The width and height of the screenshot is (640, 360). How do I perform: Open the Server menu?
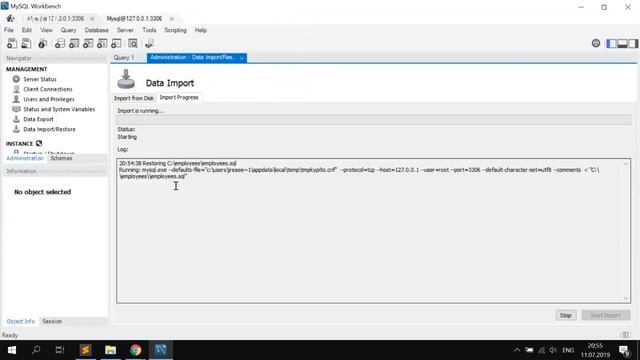pos(125,30)
